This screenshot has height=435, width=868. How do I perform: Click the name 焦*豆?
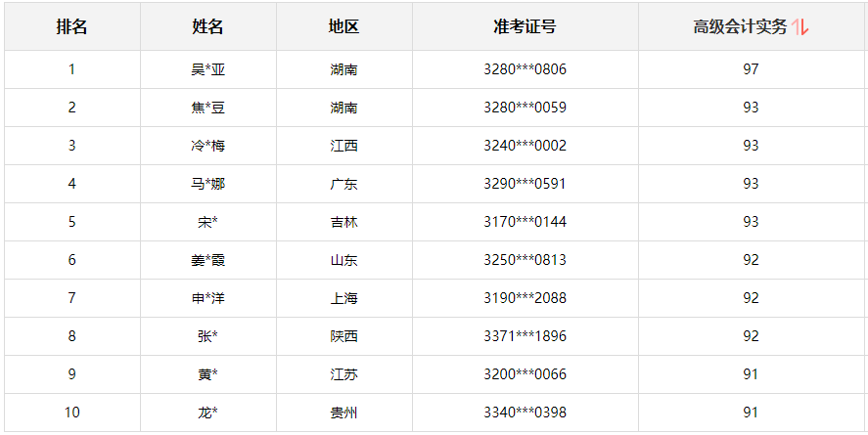point(207,108)
